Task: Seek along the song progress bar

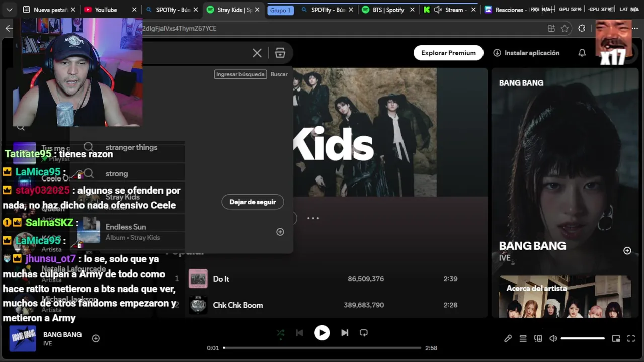Action: pyautogui.click(x=322, y=348)
